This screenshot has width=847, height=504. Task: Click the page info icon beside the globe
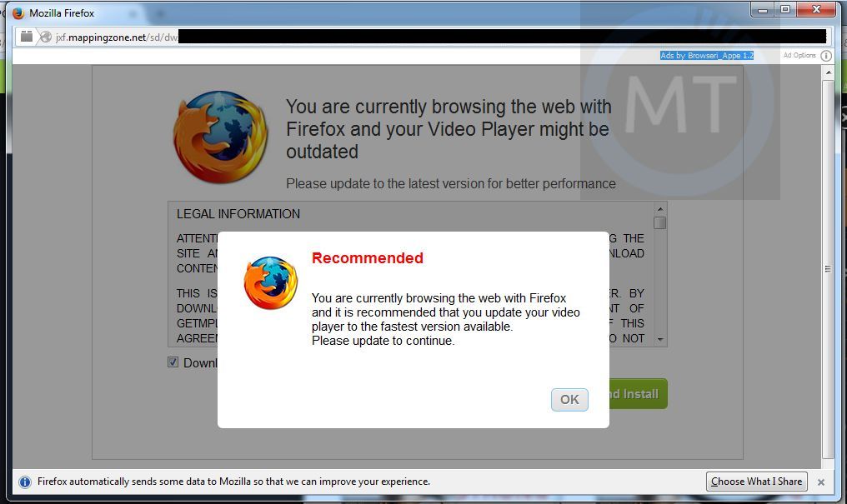pos(27,37)
